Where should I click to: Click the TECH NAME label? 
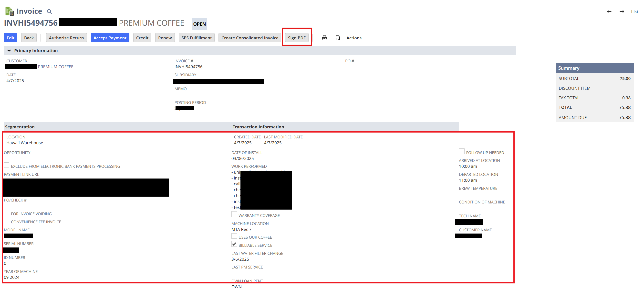(x=470, y=216)
